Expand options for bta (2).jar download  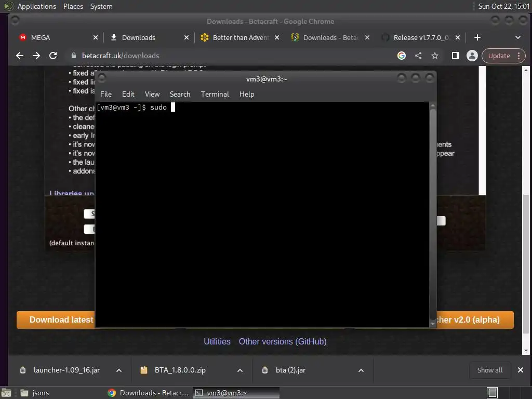click(x=361, y=370)
